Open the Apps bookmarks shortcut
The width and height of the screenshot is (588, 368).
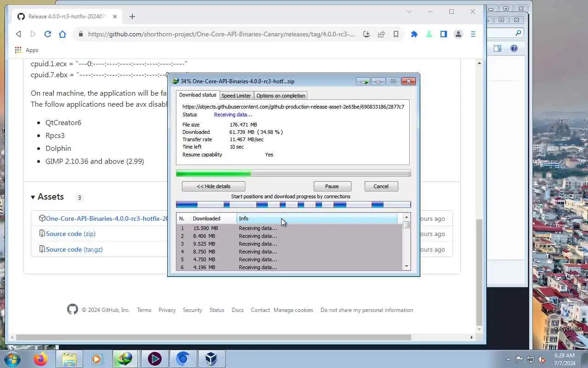(x=26, y=50)
